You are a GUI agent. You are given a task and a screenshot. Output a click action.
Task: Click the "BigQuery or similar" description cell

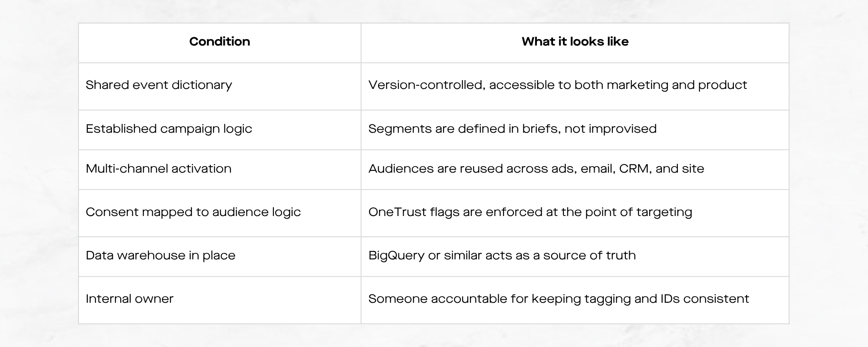502,255
